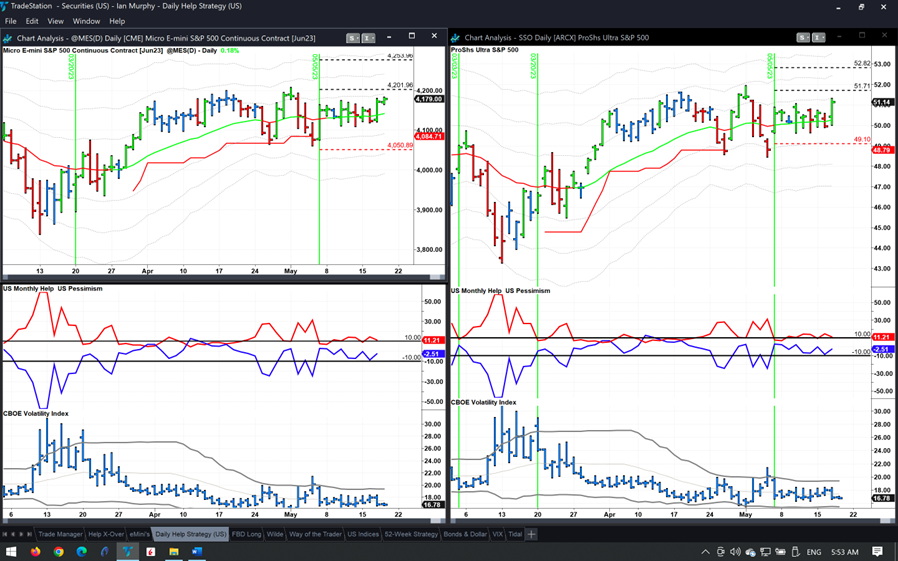Open Firefox from the taskbar

point(35,552)
